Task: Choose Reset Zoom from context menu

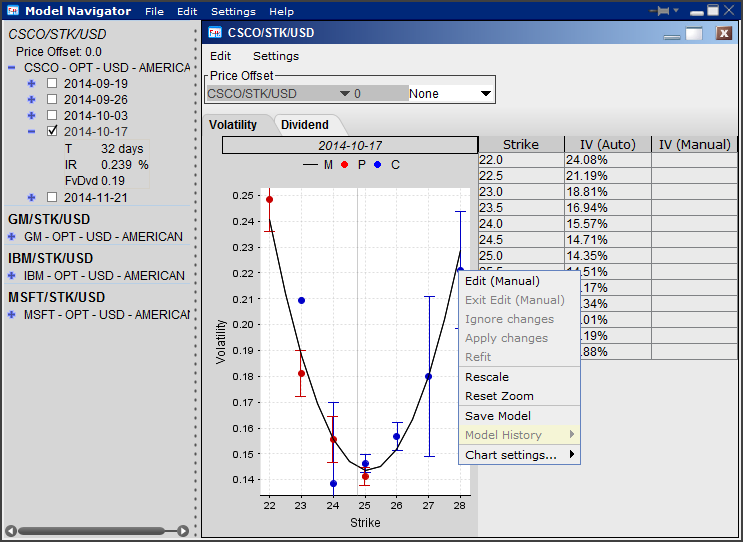Action: [x=519, y=396]
